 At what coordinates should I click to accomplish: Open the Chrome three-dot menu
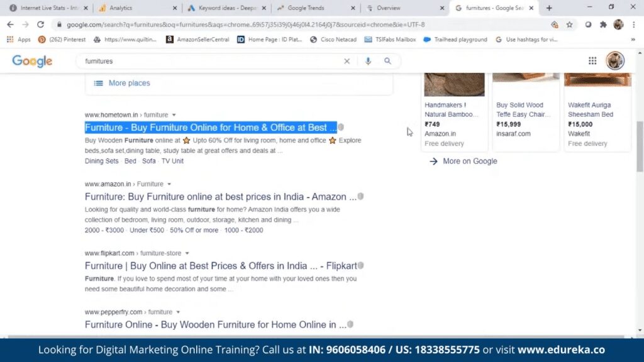(634, 25)
